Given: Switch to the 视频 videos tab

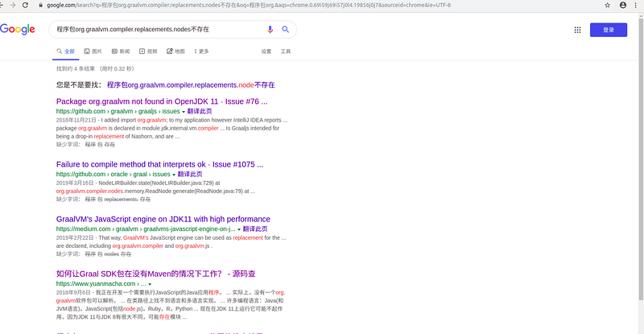Looking at the screenshot, I should coord(148,52).
